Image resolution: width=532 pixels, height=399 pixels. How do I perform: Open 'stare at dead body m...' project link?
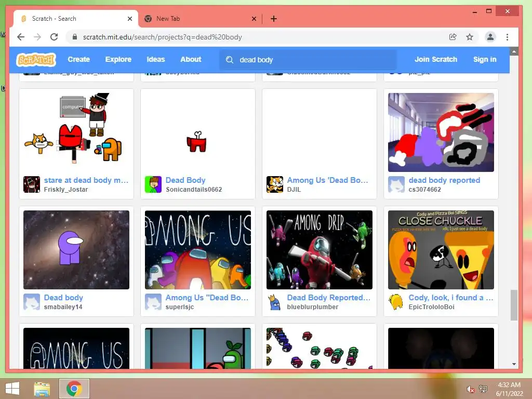[x=86, y=180]
